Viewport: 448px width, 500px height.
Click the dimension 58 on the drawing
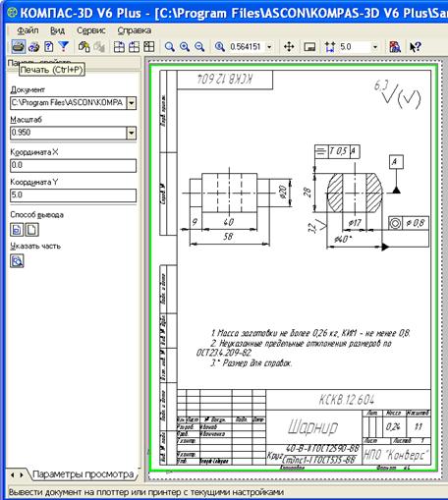click(228, 236)
